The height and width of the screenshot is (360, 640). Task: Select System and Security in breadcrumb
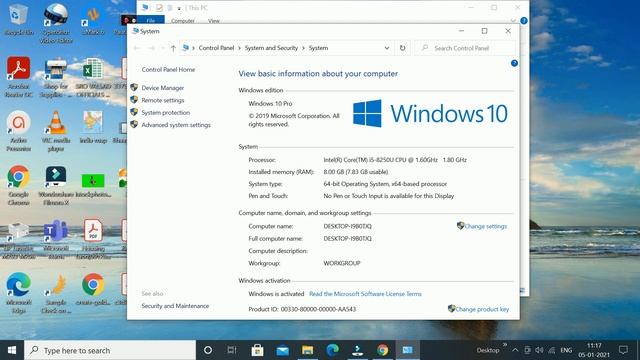(271, 48)
